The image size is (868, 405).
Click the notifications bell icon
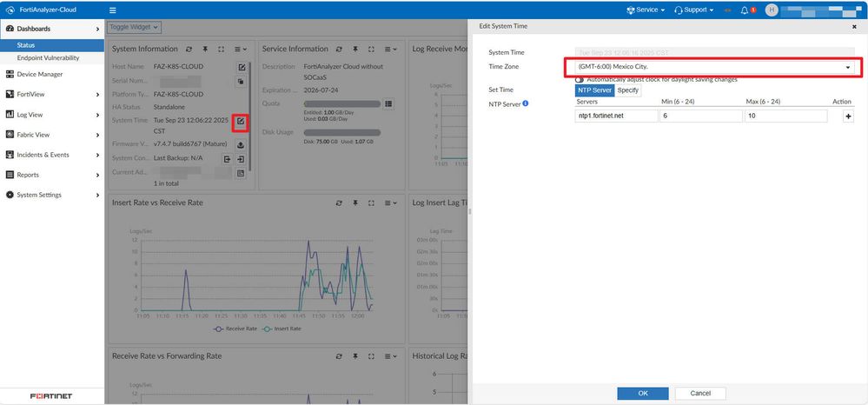[745, 10]
